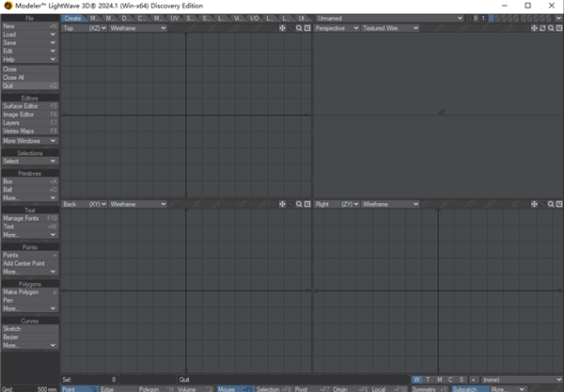Click the zoom magnifier in Perspective viewport
The height and width of the screenshot is (392, 564).
point(551,28)
